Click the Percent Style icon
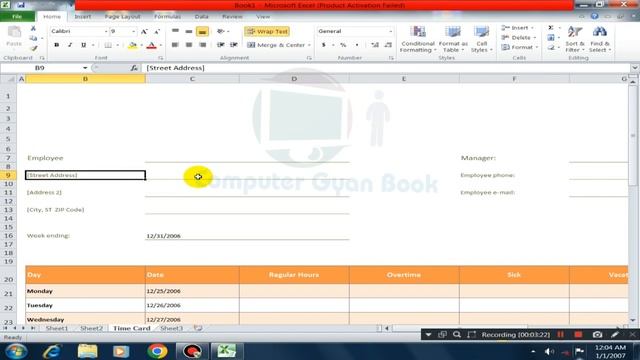640x360 pixels. pos(343,45)
